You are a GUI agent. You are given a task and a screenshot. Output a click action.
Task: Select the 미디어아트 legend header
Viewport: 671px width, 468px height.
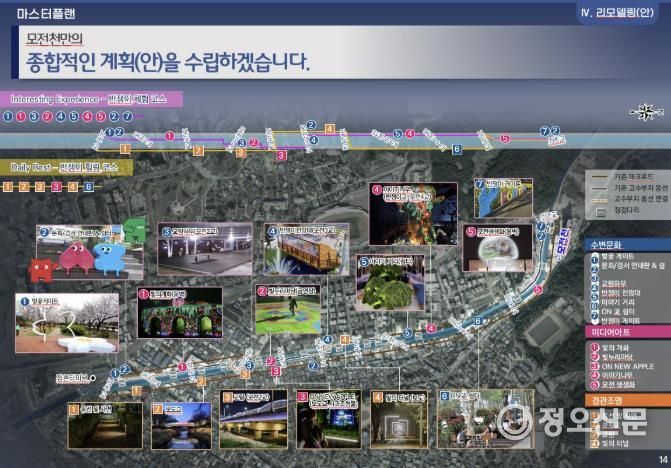tap(627, 332)
